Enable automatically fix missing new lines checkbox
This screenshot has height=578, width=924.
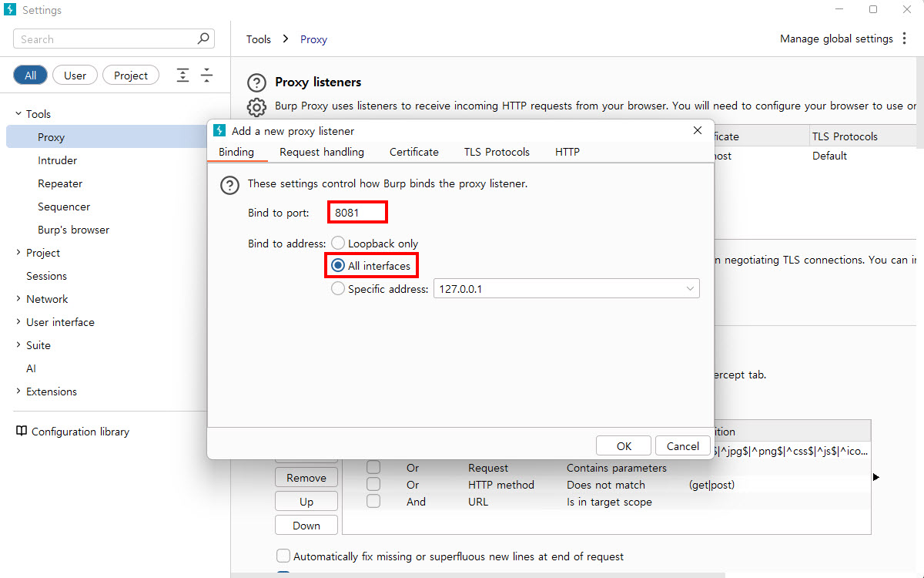pos(283,556)
